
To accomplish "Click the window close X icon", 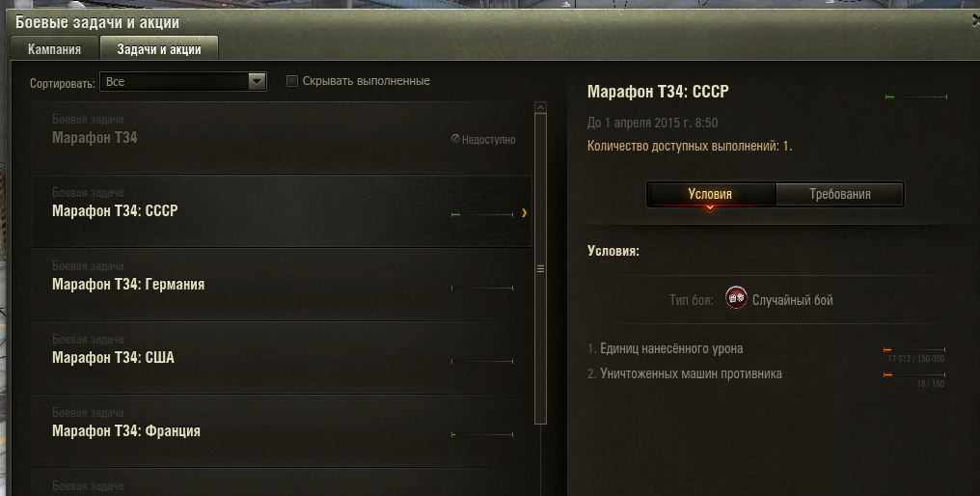I will 975,20.
